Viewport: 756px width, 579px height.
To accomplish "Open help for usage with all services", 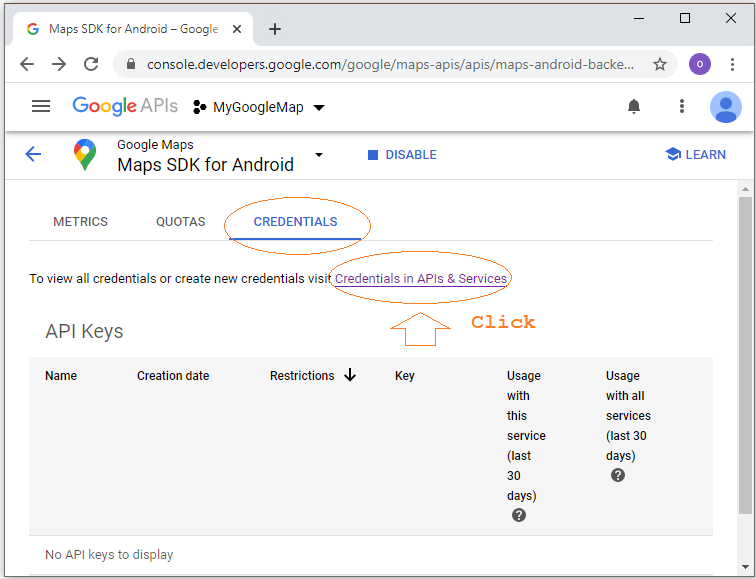I will pyautogui.click(x=618, y=475).
